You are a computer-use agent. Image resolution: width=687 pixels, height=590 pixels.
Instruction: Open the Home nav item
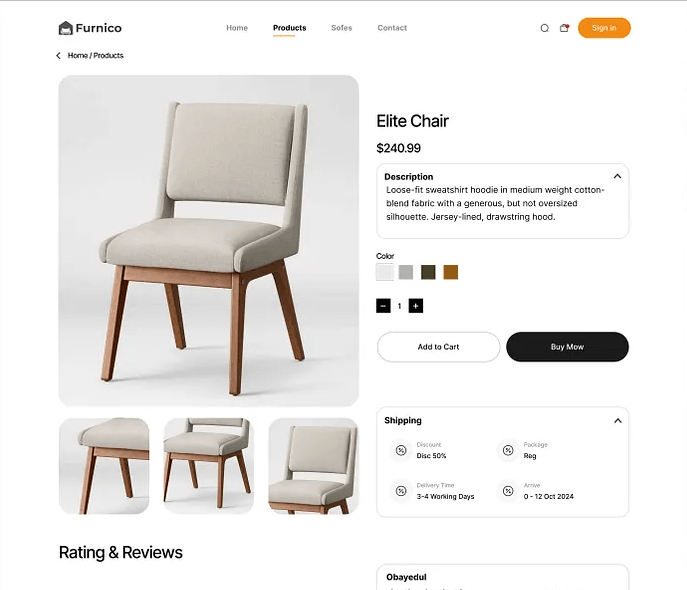point(237,28)
